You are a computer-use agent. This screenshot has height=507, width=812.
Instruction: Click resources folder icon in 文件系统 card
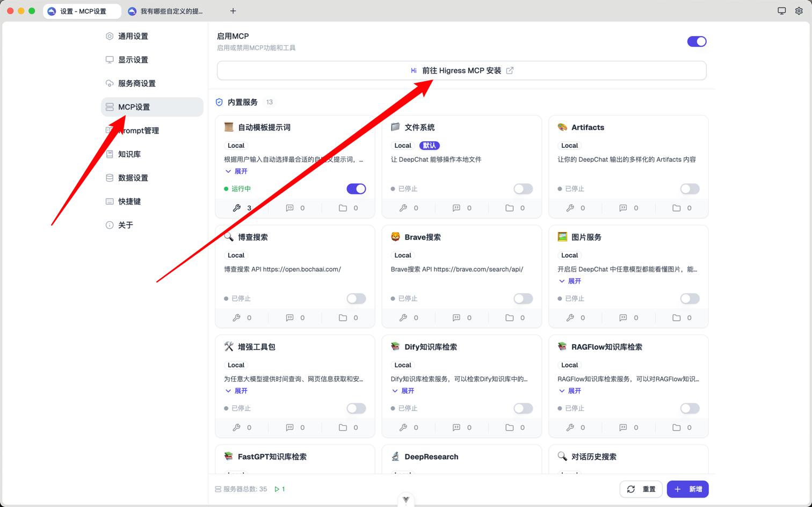point(510,208)
